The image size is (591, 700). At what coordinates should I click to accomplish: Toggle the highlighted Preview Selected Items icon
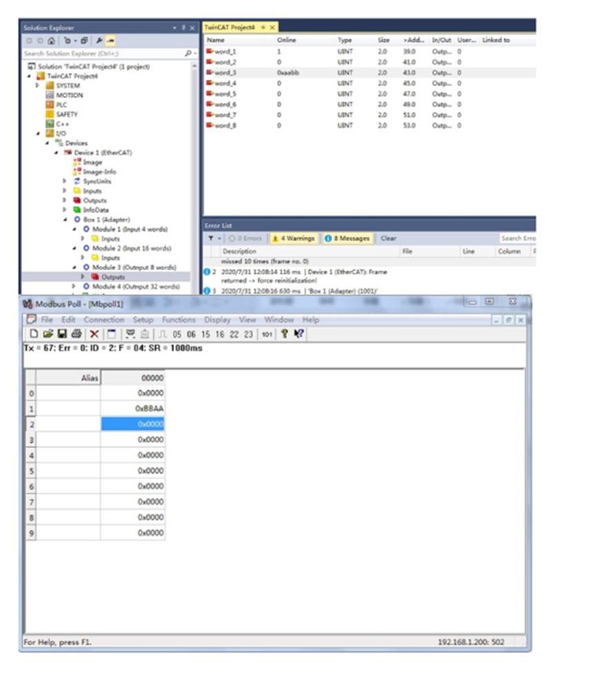pos(110,41)
